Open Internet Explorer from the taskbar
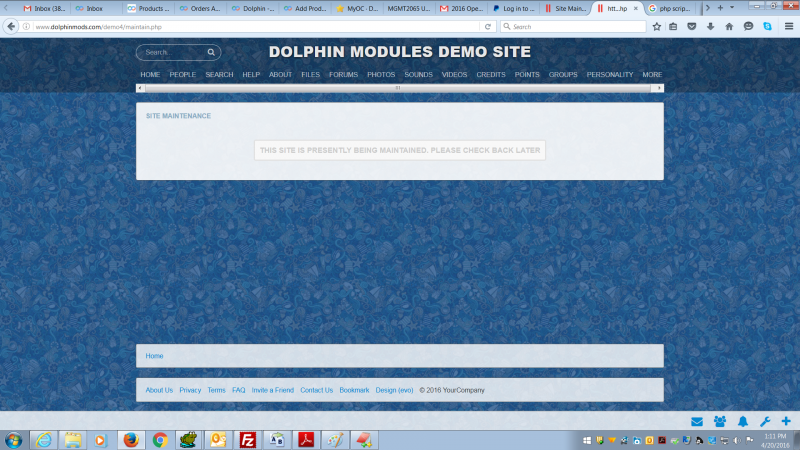 (x=44, y=440)
